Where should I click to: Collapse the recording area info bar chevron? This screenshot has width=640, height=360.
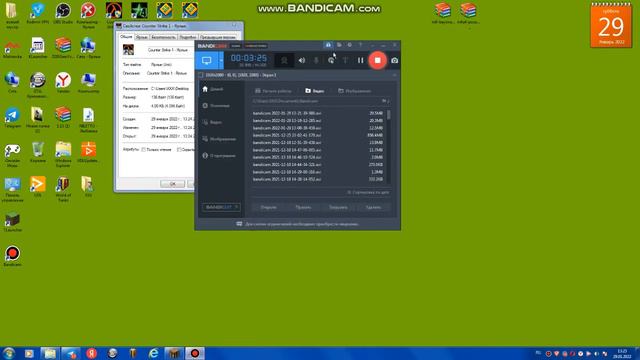coord(395,75)
